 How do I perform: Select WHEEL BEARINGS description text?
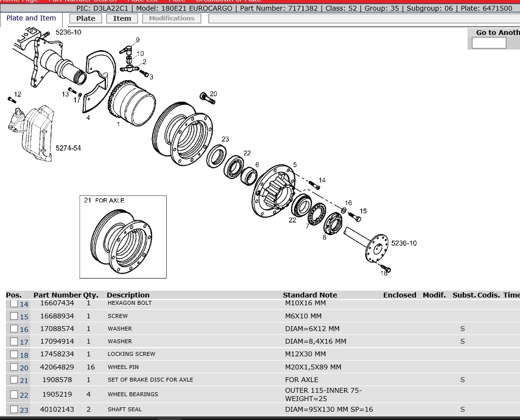(133, 394)
